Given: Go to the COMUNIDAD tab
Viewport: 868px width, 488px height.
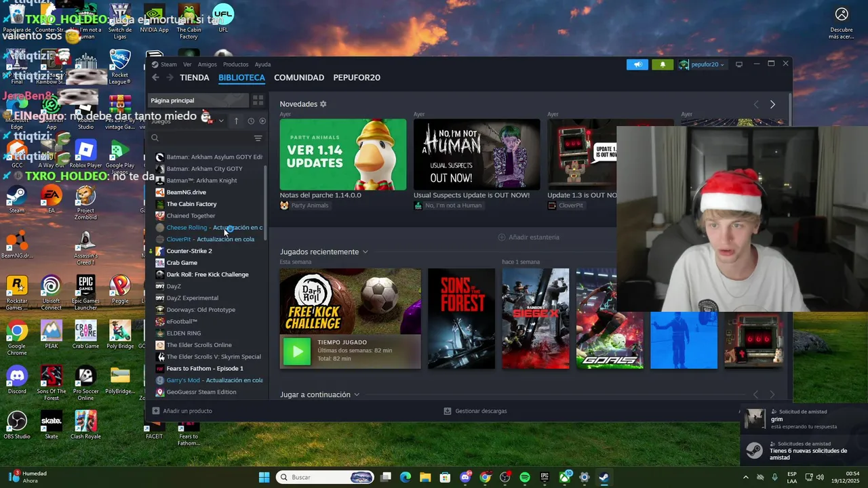Looking at the screenshot, I should pyautogui.click(x=299, y=77).
